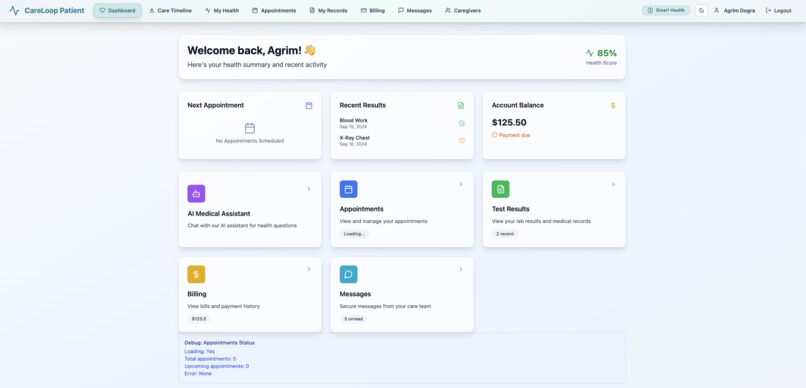Viewport: 806px width, 388px height.
Task: Open the Agrim Dogra user profile
Action: point(734,10)
